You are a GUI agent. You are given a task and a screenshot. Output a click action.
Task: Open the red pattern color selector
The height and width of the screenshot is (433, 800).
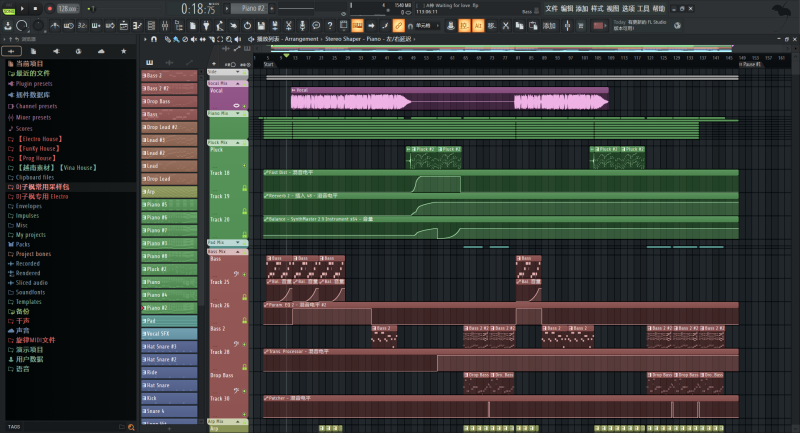[598, 26]
